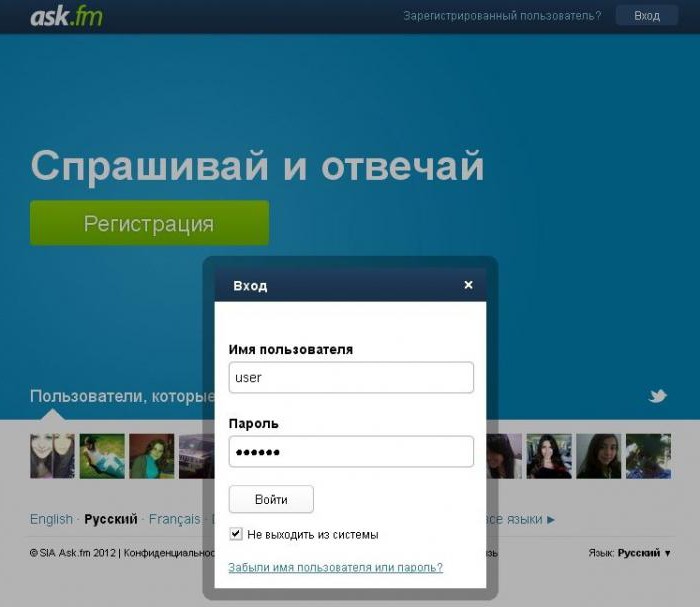This screenshot has height=607, width=700.
Task: Open the third avatar from the right
Action: (549, 456)
